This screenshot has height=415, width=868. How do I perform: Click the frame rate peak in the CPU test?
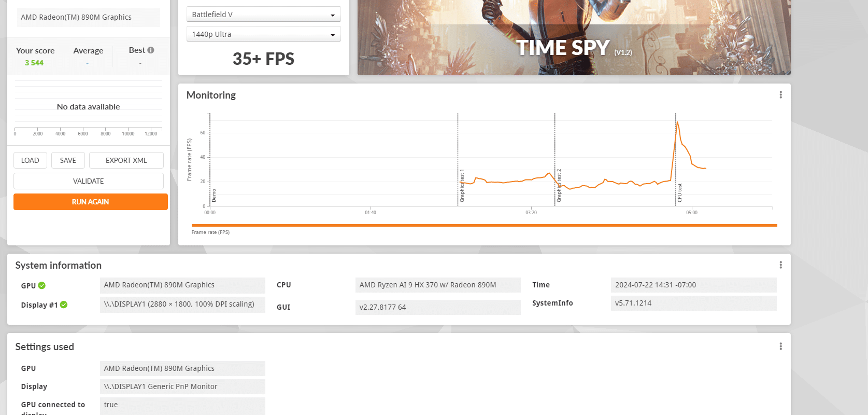677,123
